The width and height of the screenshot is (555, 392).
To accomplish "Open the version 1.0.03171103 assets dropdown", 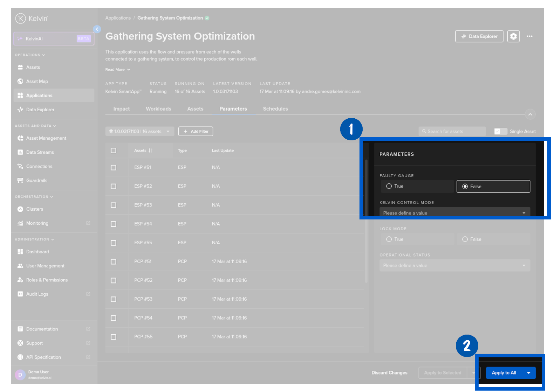I will tap(139, 131).
